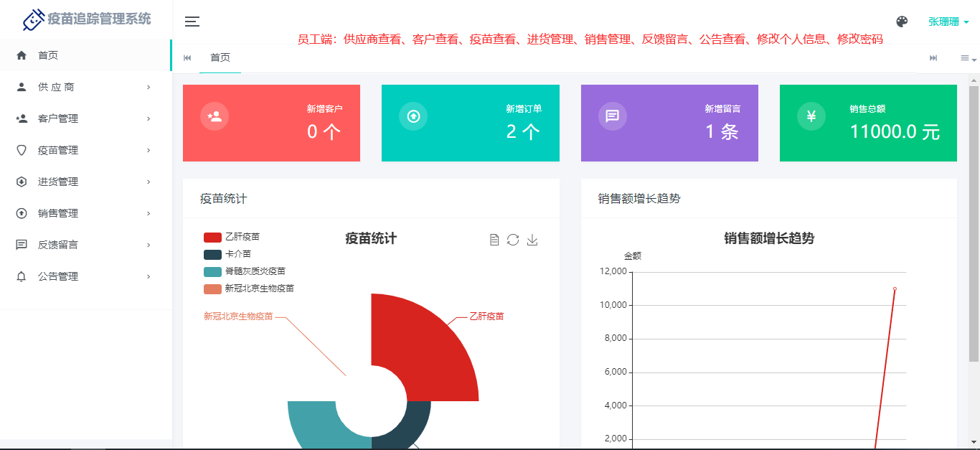Open the tab operations dropdown at far right

coord(969,58)
